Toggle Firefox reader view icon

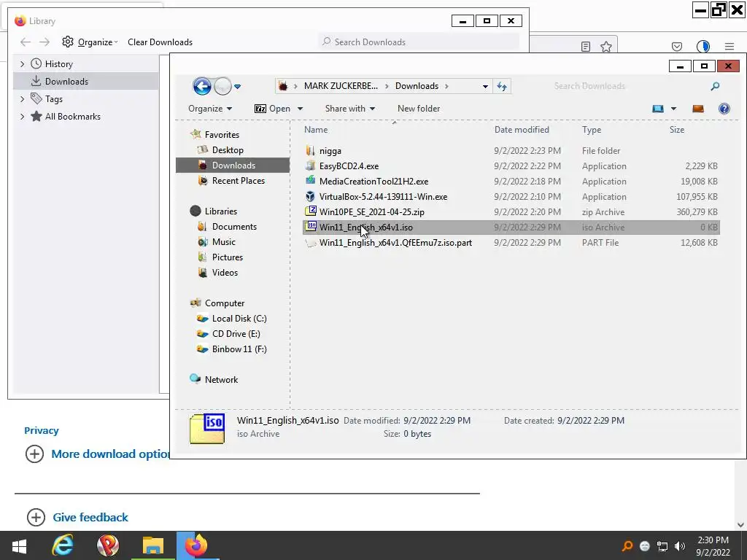tap(586, 47)
